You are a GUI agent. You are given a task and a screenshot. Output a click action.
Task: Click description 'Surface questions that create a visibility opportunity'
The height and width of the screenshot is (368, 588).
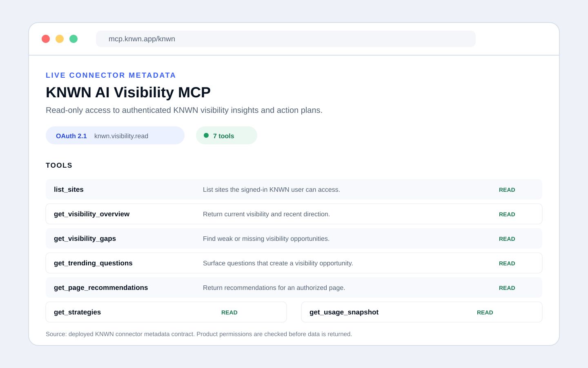click(278, 263)
